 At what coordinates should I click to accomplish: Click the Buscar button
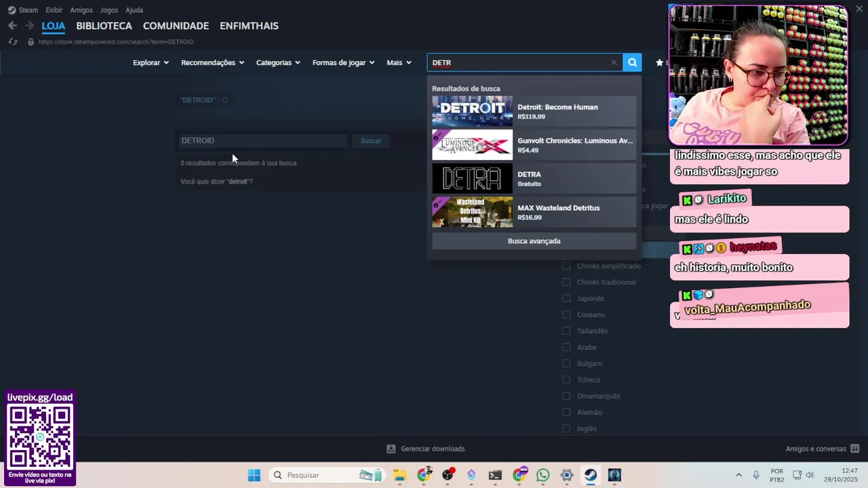tap(371, 141)
